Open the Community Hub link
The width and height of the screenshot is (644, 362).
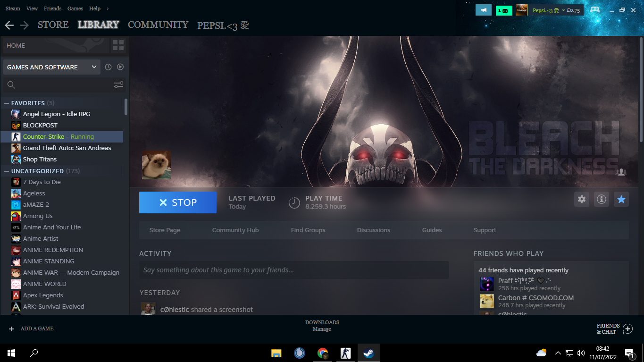tap(235, 230)
